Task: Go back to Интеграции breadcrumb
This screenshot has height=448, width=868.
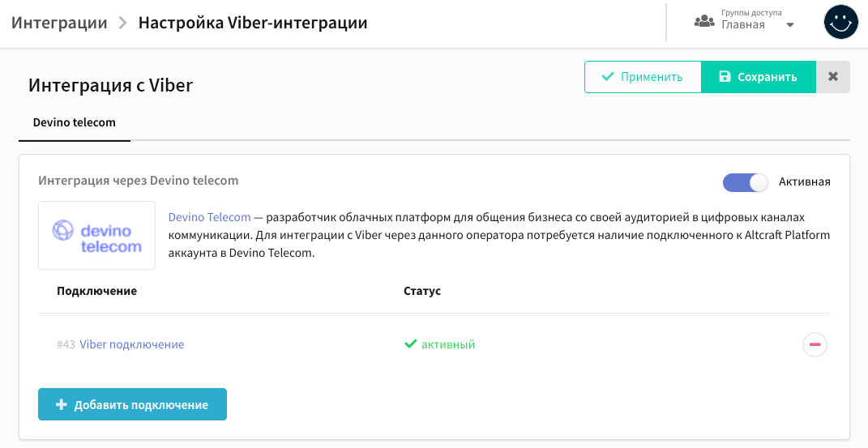Action: 59,23
